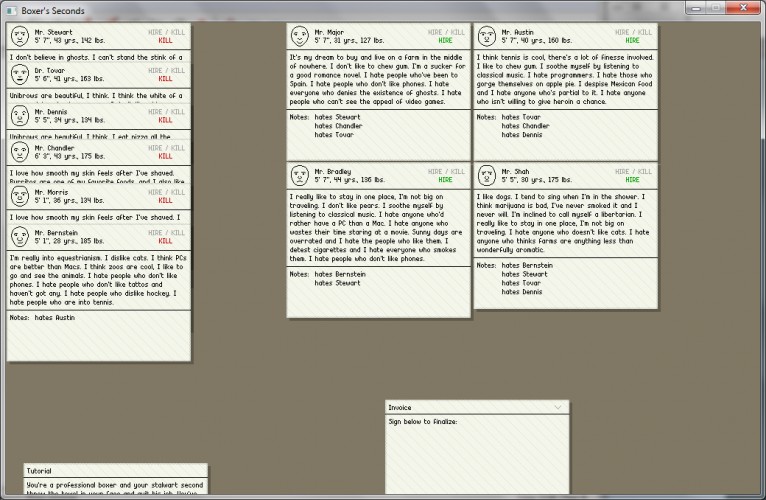Click 'hates Tovar' note on Mr. Austin's card

pyautogui.click(x=521, y=117)
